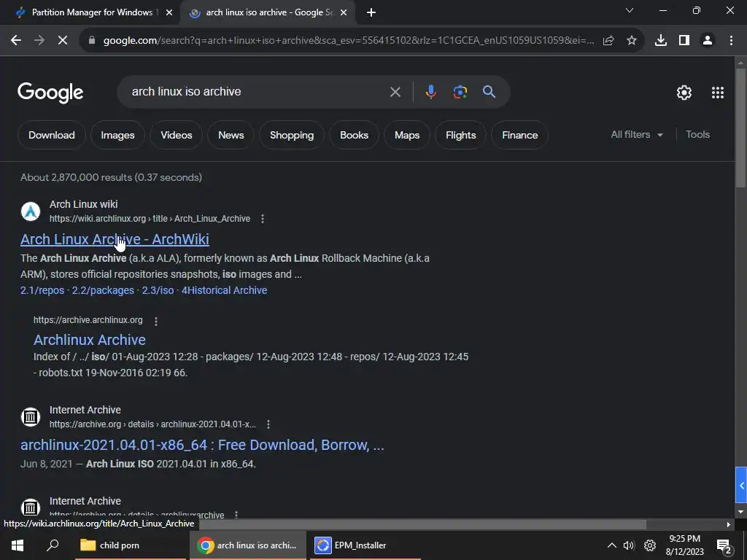Click the first Internet Archive favicon

(x=31, y=416)
